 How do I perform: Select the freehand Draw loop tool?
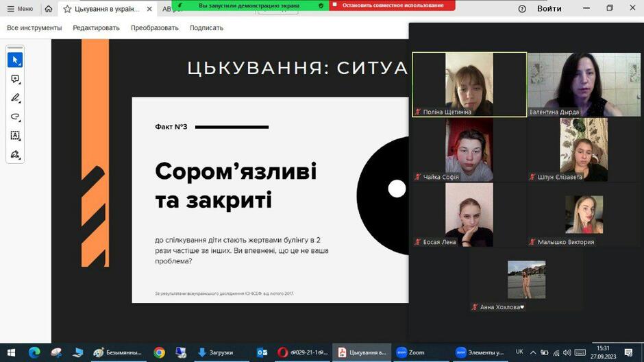click(15, 117)
